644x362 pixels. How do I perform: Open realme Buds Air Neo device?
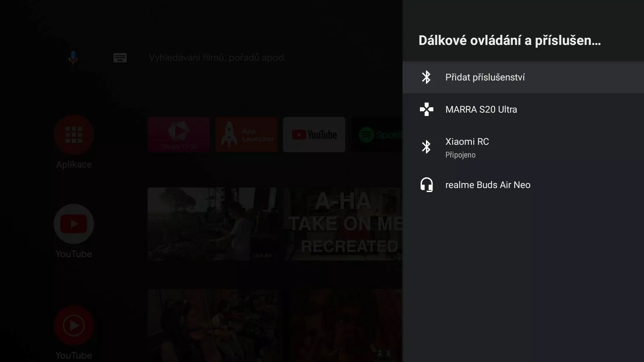[523, 185]
